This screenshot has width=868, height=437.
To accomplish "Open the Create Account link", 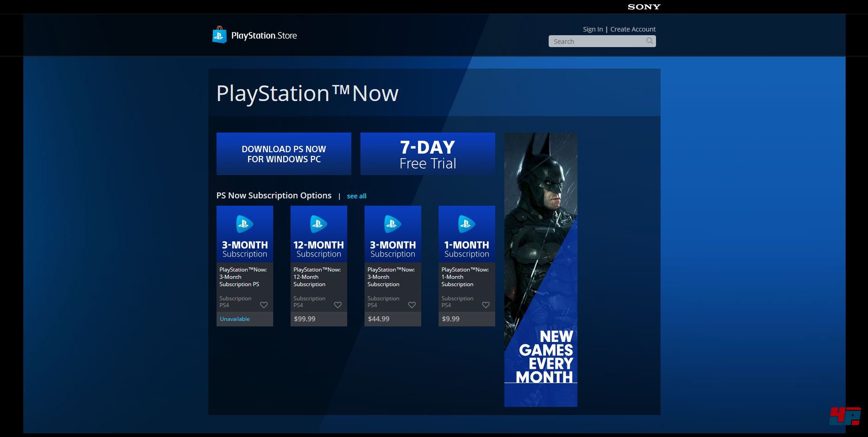I will (633, 29).
